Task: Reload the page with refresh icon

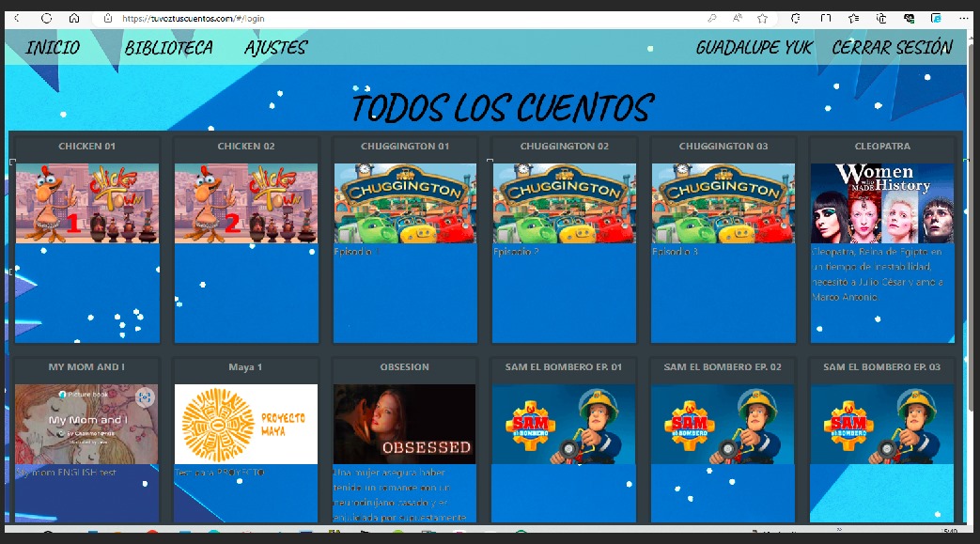Action: pyautogui.click(x=46, y=18)
